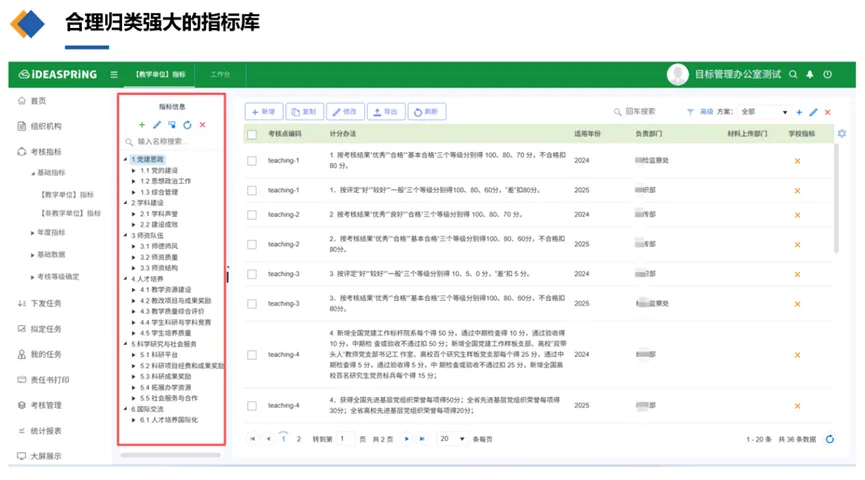Screen dimensions: 865x480
Task: Click the 新增 button
Action: click(x=264, y=112)
